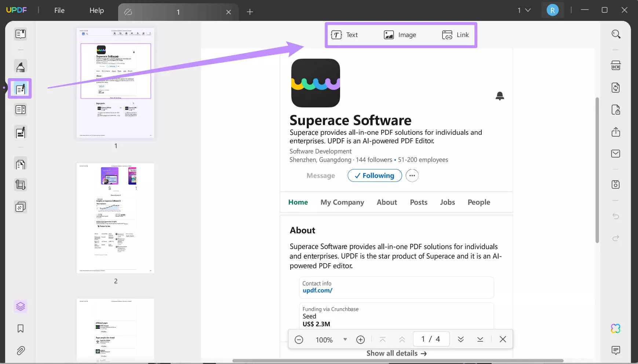Screen dimensions: 638x364
Task: Undo the last action
Action: 616,216
